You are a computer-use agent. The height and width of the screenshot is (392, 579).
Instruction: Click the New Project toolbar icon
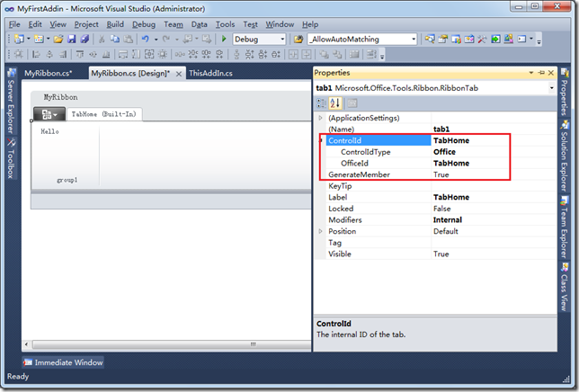pyautogui.click(x=19, y=39)
